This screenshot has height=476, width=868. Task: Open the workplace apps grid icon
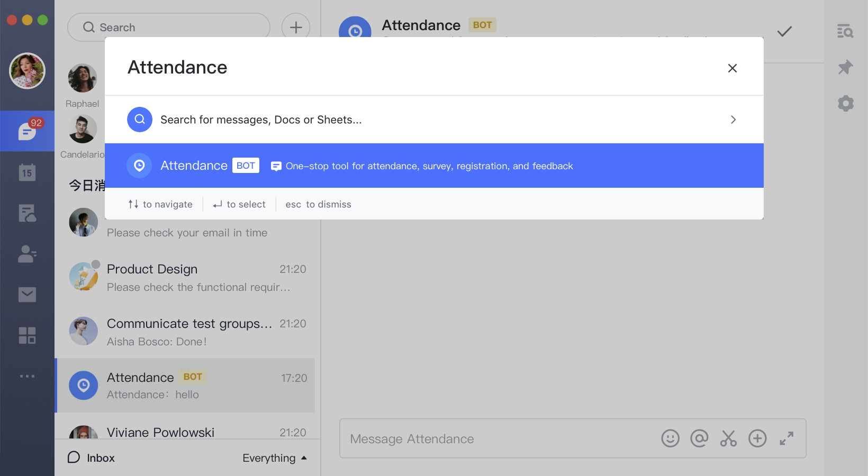point(27,335)
